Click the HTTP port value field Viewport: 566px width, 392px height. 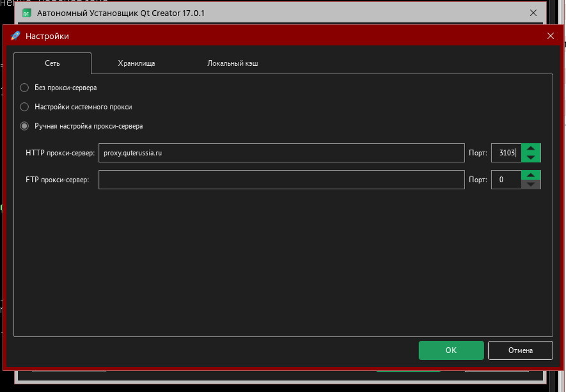point(506,153)
